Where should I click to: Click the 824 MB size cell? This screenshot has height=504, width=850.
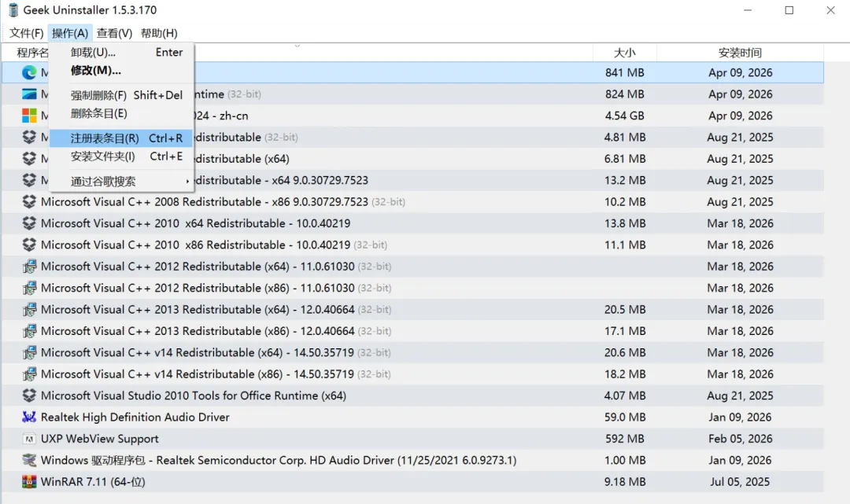click(624, 94)
